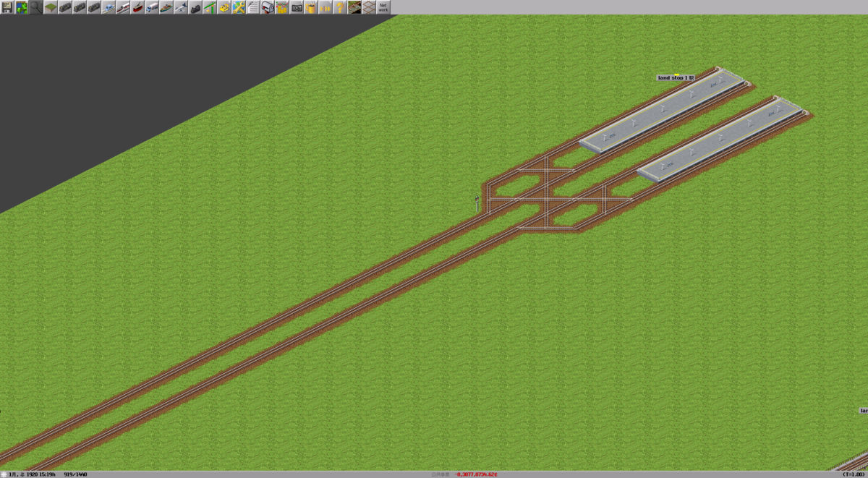
Task: Click the time scale '(T=1.00)' indicator
Action: [x=854, y=474]
